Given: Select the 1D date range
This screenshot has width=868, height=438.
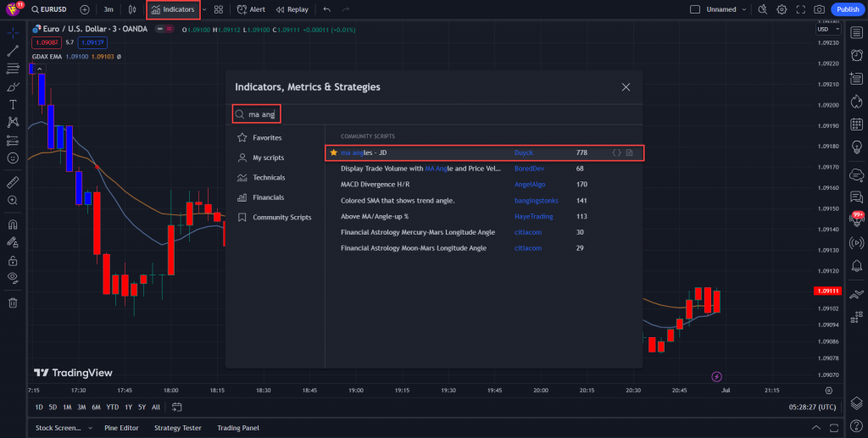Looking at the screenshot, I should (39, 407).
